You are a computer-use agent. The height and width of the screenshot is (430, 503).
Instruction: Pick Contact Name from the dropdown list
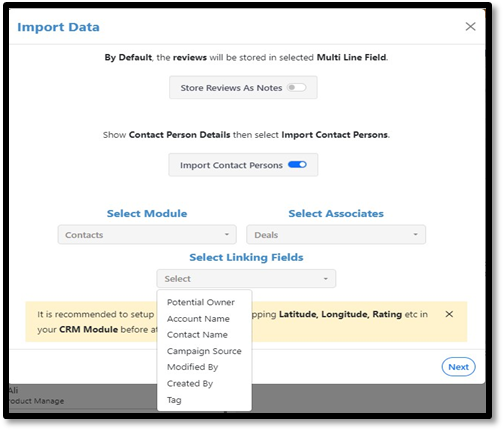197,335
